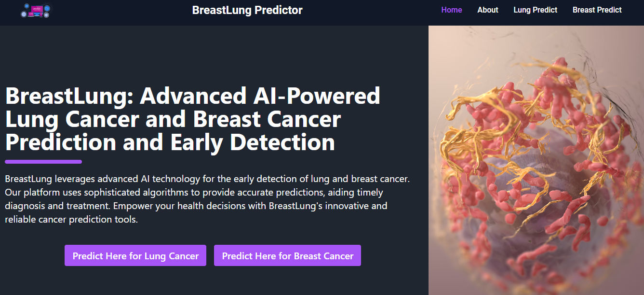Viewport: 644px width, 295px height.
Task: Click the main headline about AI-powered prediction
Action: tap(193, 119)
